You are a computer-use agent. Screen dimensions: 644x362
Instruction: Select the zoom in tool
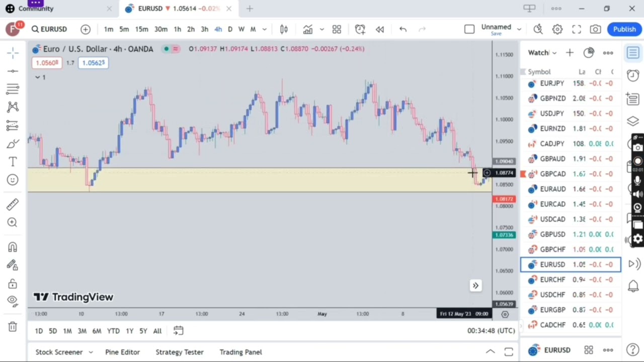[13, 222]
